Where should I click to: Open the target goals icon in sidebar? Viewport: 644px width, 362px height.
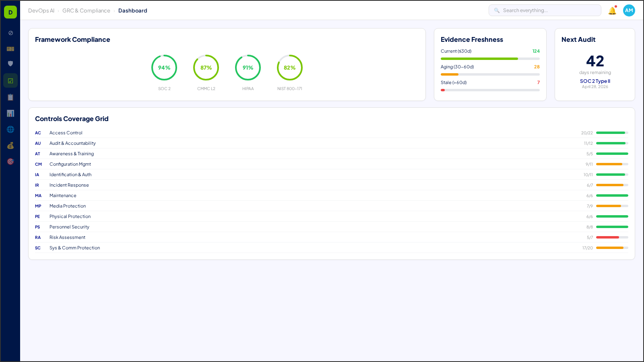(x=10, y=161)
